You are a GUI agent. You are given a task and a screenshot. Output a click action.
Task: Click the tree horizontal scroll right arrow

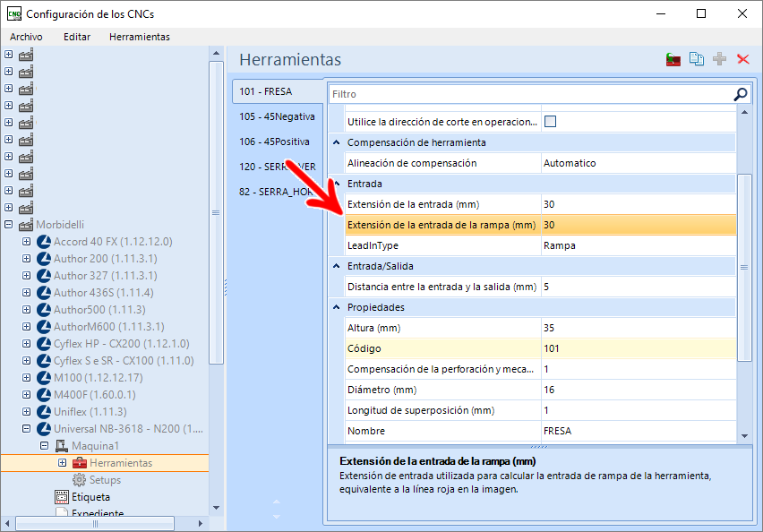pos(200,524)
